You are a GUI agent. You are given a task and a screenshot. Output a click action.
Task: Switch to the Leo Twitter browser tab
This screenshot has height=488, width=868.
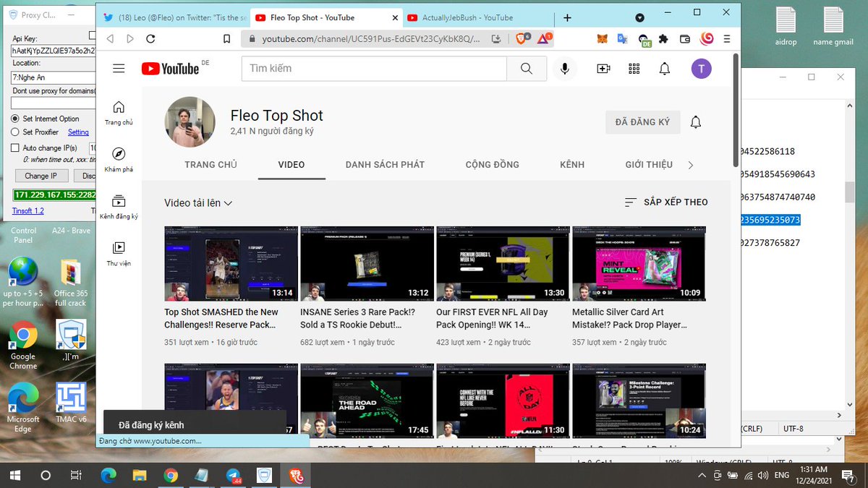click(x=174, y=17)
